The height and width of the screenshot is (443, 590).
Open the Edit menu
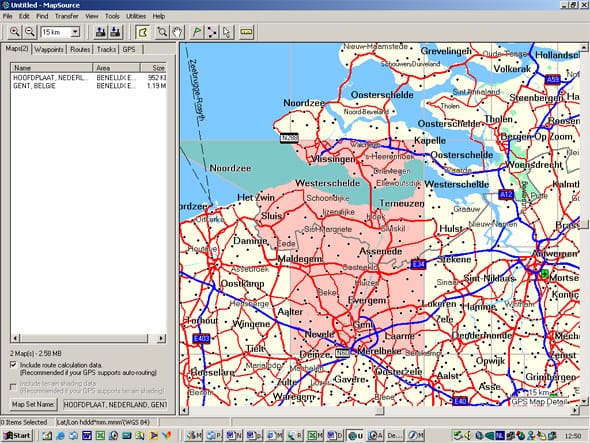pos(24,16)
